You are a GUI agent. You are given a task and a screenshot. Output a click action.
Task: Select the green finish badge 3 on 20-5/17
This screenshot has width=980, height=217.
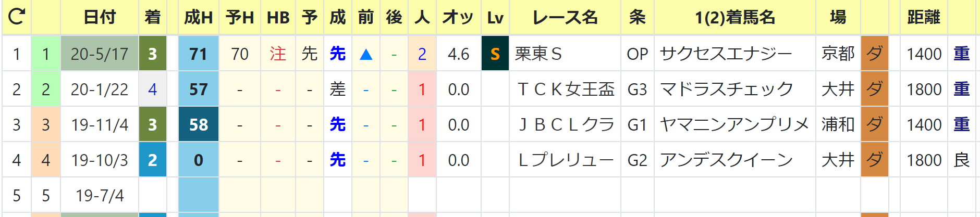point(153,54)
